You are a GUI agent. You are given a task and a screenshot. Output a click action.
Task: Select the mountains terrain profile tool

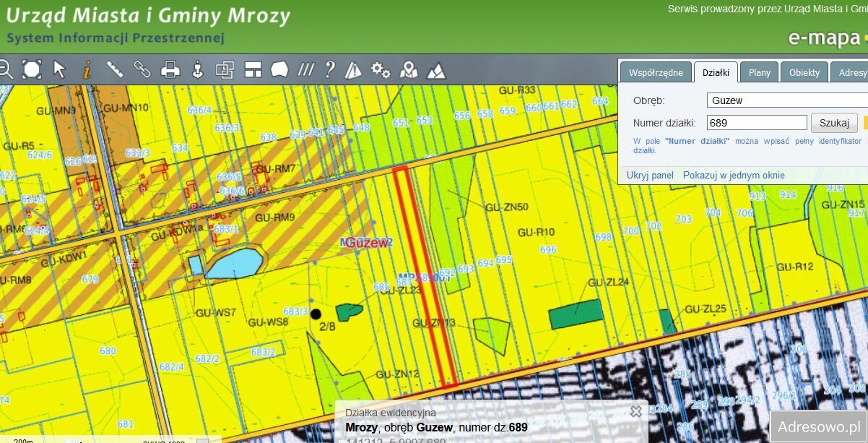[436, 69]
